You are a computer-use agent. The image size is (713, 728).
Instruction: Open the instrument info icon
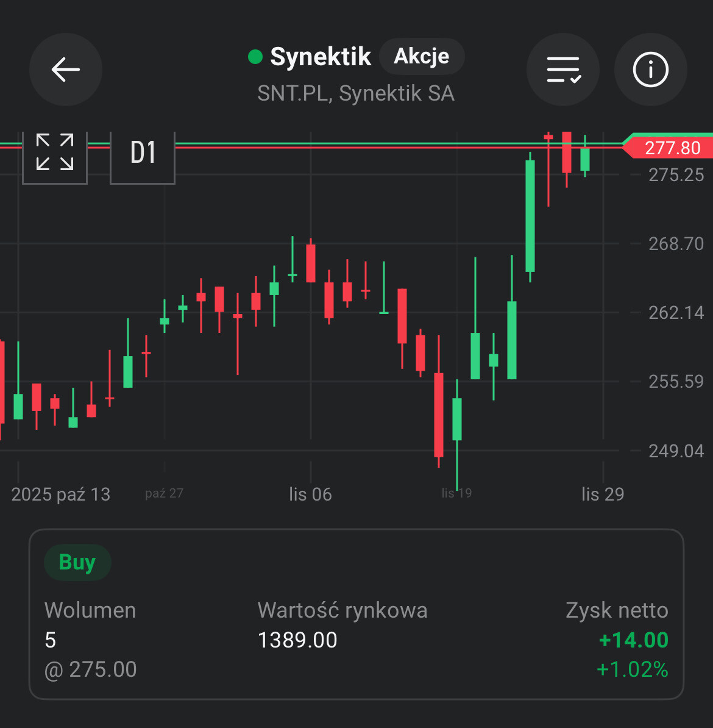point(650,70)
